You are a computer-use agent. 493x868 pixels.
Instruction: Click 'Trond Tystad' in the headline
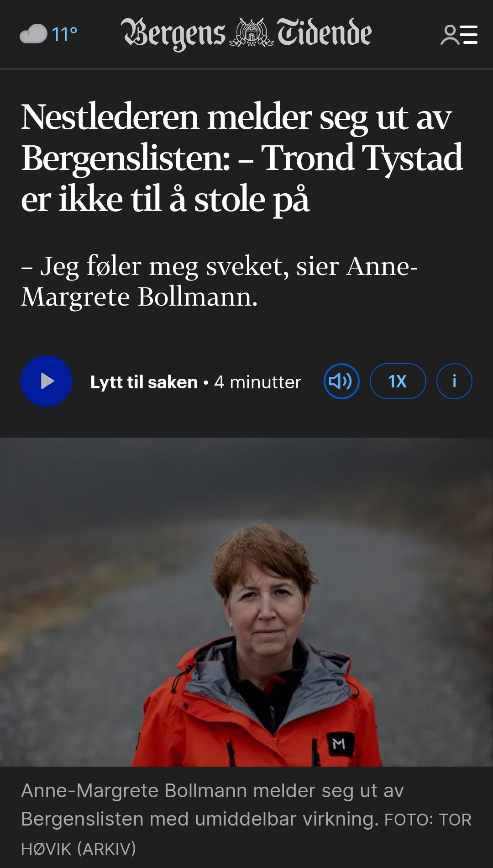(x=362, y=158)
